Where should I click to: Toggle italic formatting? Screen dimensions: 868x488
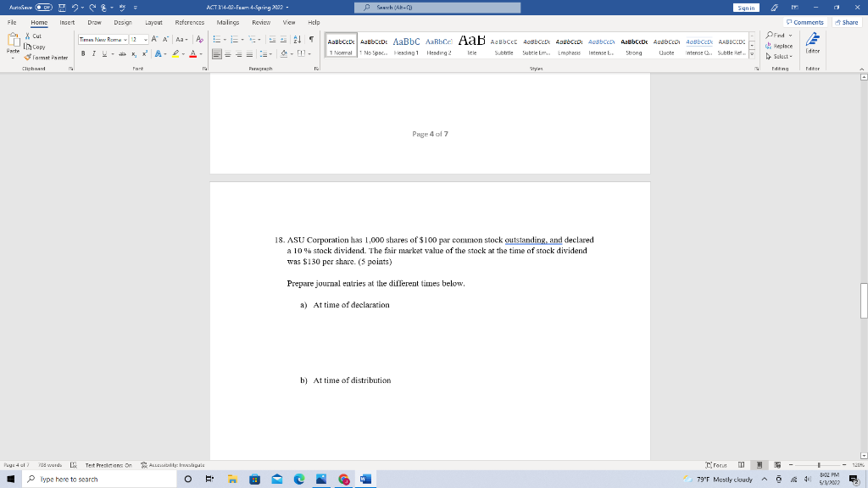coord(93,53)
